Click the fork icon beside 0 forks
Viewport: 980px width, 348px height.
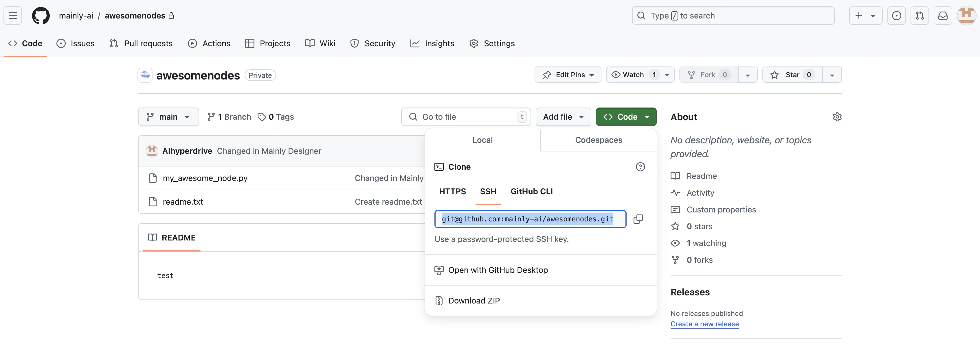point(675,260)
